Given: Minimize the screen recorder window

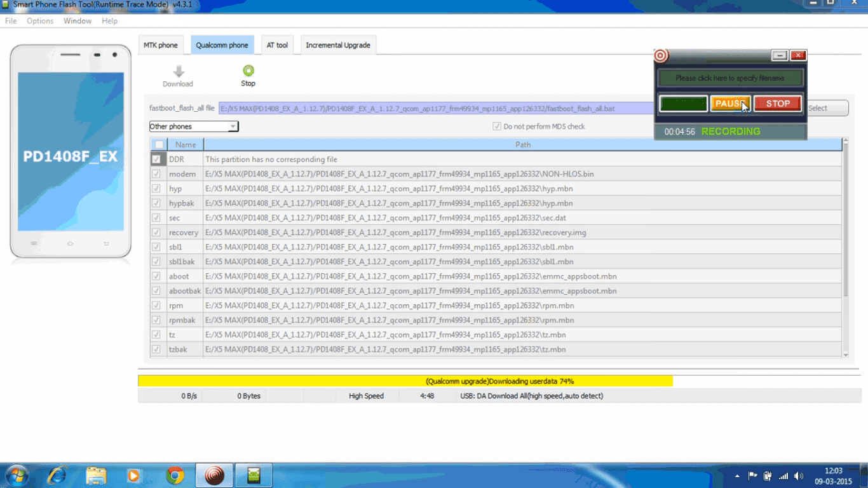Looking at the screenshot, I should (780, 55).
